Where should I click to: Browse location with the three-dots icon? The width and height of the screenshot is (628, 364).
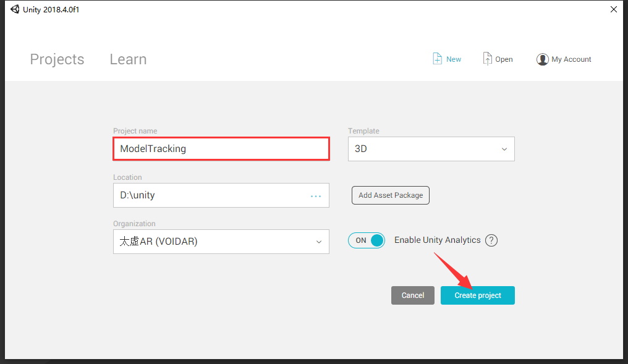pyautogui.click(x=316, y=196)
